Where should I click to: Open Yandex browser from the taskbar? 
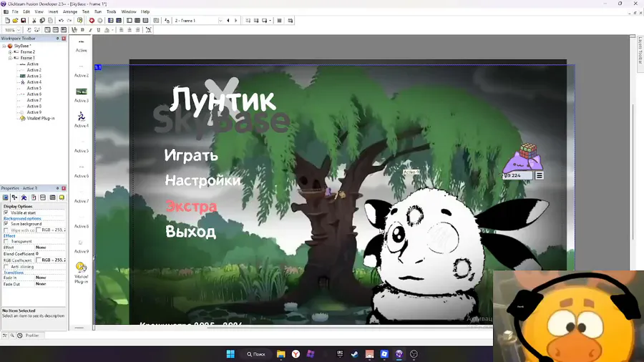296,354
